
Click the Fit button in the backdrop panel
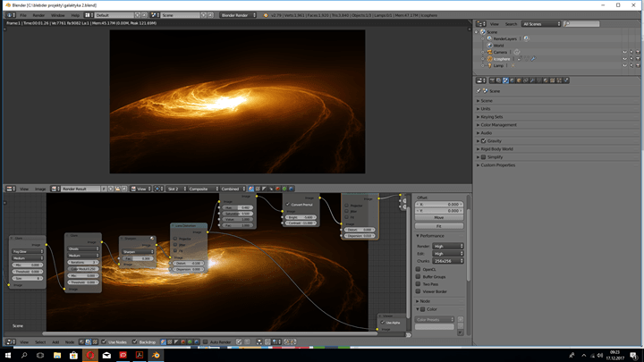click(439, 226)
